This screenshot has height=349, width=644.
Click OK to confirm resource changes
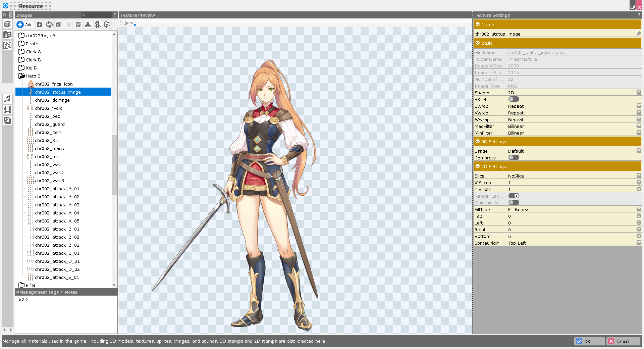pos(589,341)
